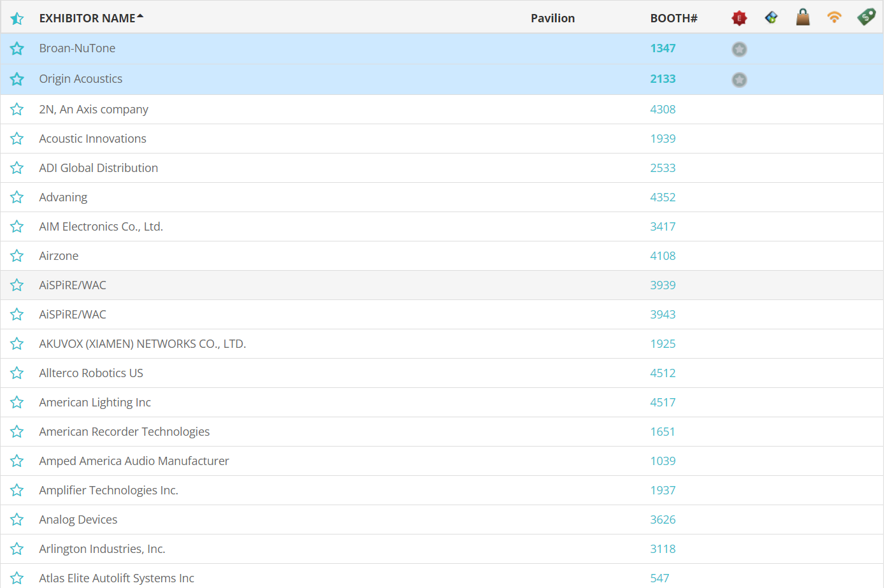Toggle favorite star for Advaning
885x588 pixels.
pos(17,197)
